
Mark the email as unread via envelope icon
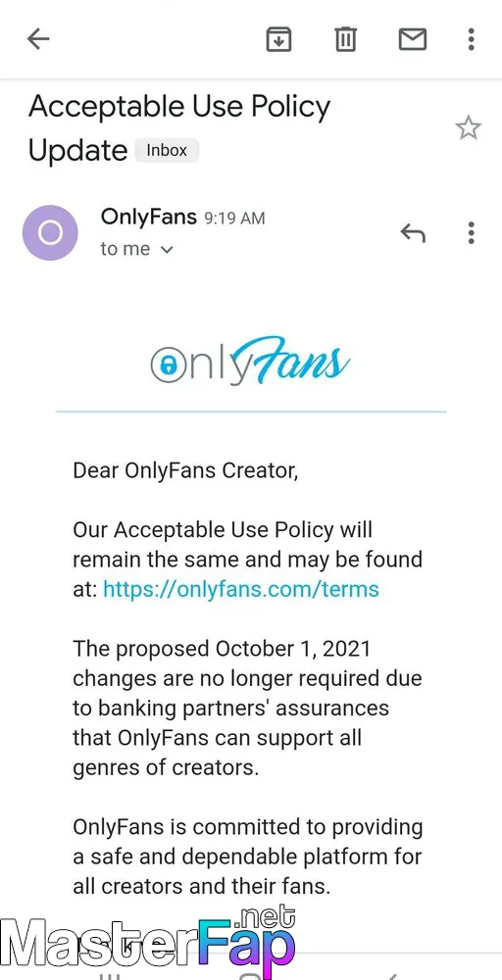click(413, 40)
